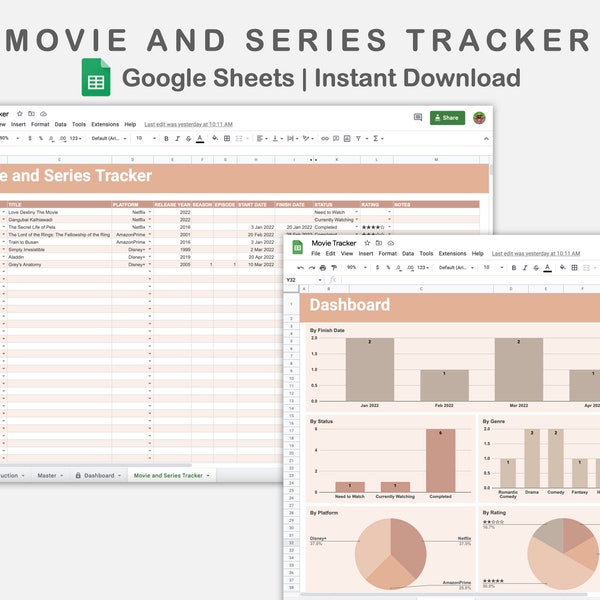Toggle italic in Movie Tracker window toolbar
600x600 pixels.
pos(525,267)
